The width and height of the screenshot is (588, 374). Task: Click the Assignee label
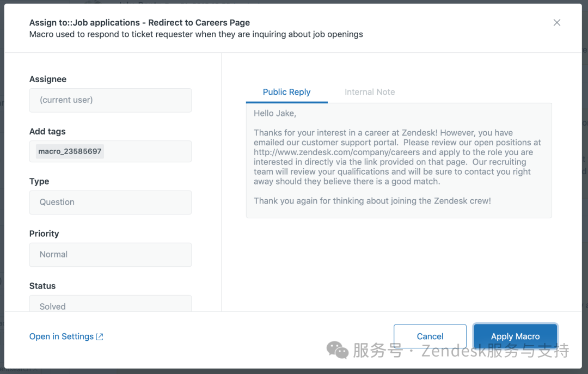coord(48,79)
